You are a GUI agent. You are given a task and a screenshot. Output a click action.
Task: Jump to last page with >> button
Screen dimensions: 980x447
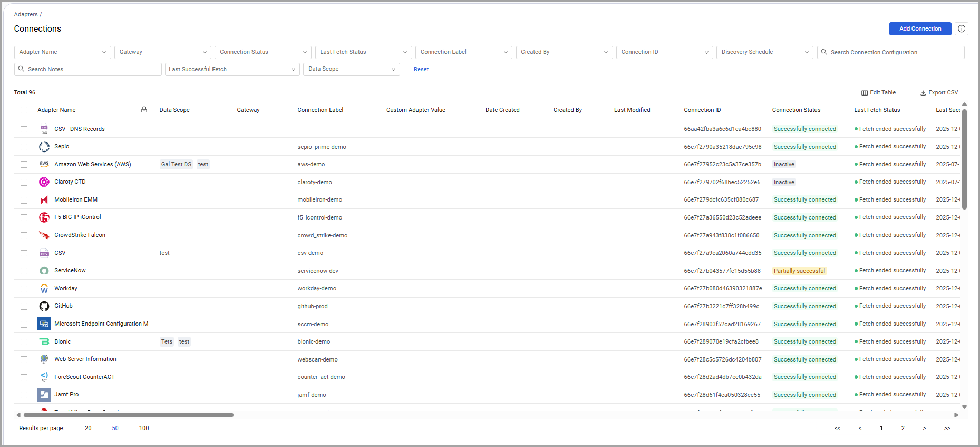point(947,428)
